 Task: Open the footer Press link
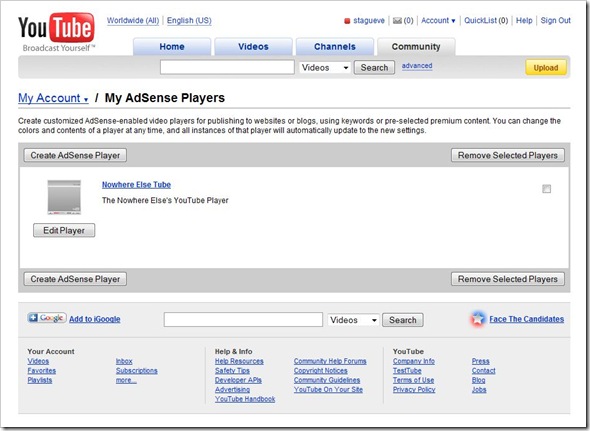point(481,361)
